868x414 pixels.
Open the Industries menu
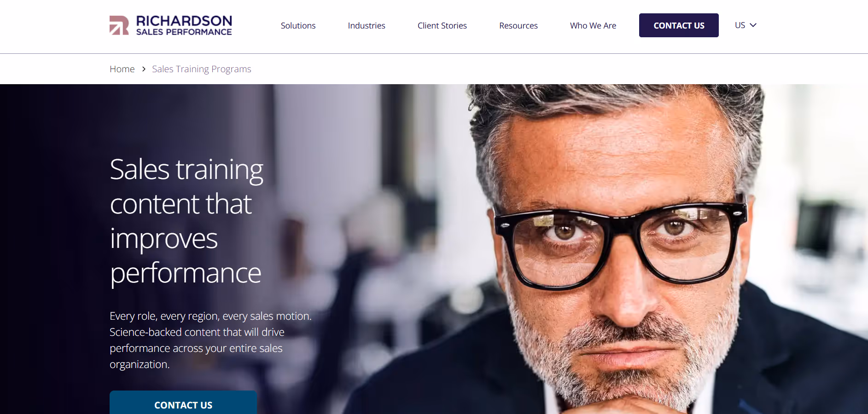point(367,26)
